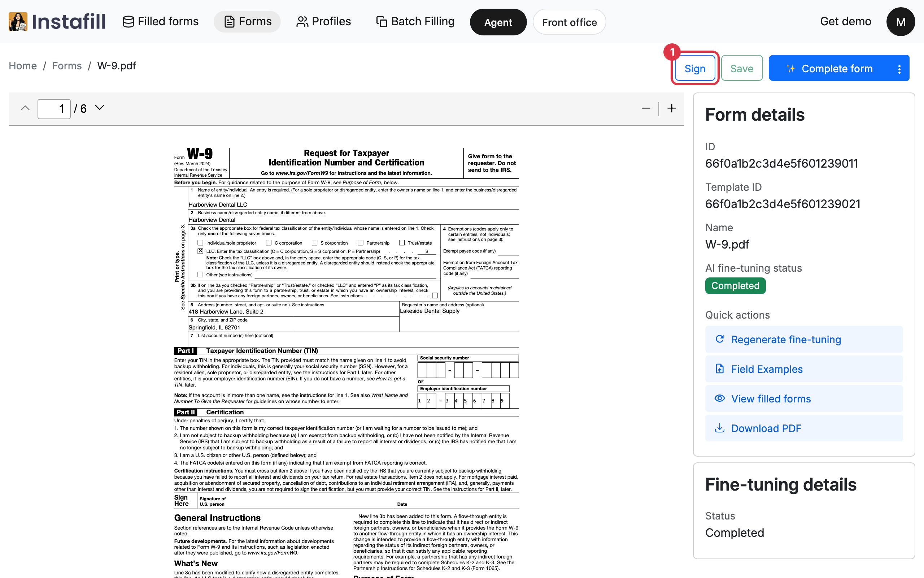Click Regenerate fine-tuning action
924x578 pixels.
pyautogui.click(x=804, y=340)
